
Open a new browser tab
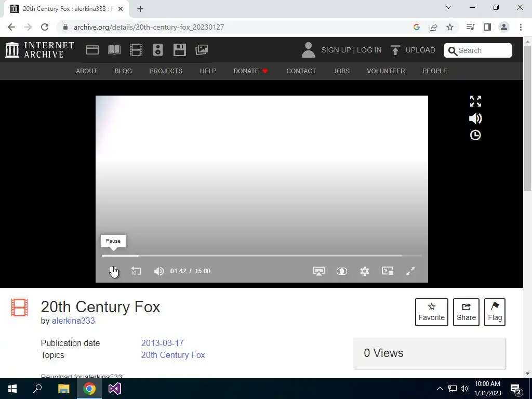[140, 9]
